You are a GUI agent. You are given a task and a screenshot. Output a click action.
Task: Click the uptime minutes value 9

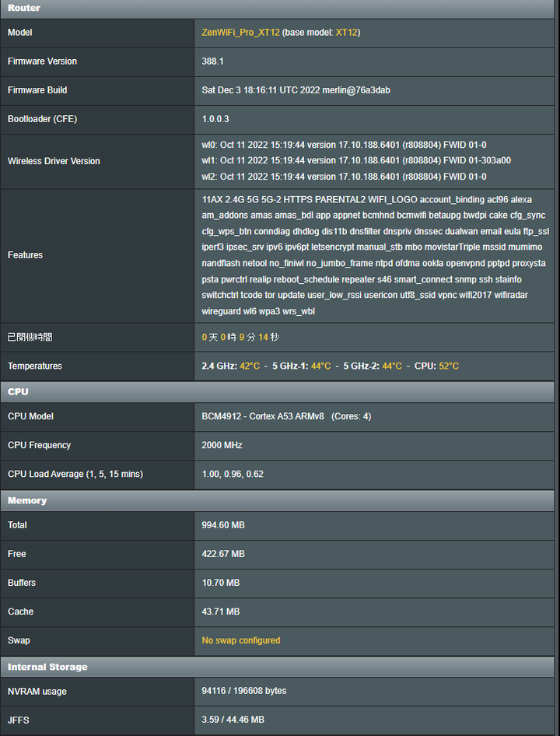click(242, 338)
